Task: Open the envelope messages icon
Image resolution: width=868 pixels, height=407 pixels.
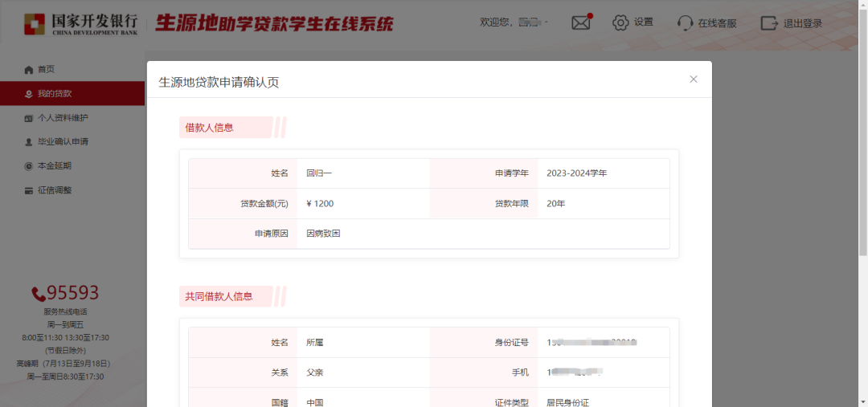Action: (x=581, y=22)
